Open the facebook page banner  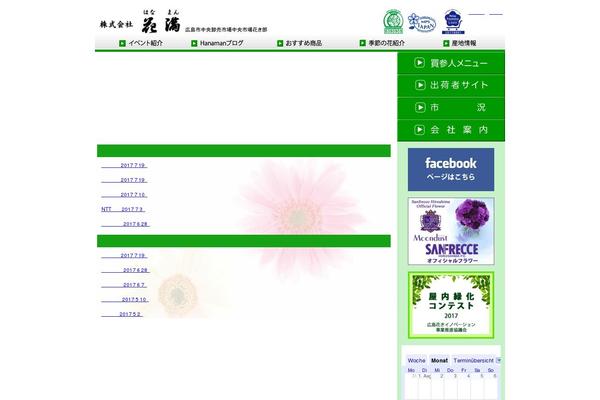pyautogui.click(x=451, y=169)
